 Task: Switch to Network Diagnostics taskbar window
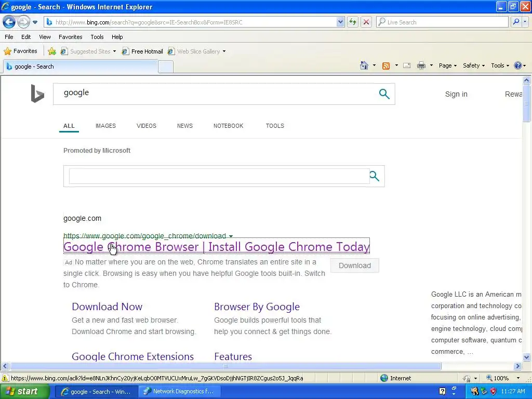tap(179, 392)
